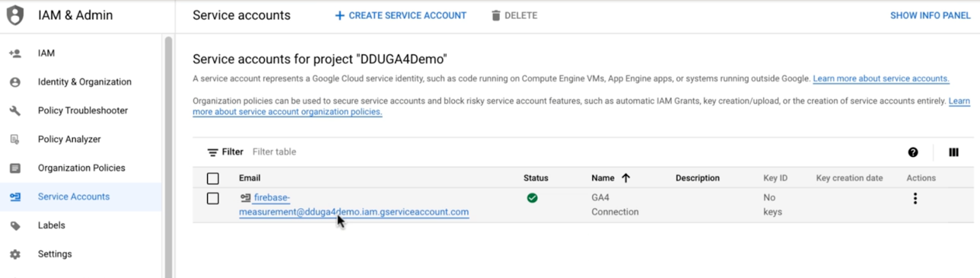
Task: Open column display options icon
Action: (x=954, y=152)
